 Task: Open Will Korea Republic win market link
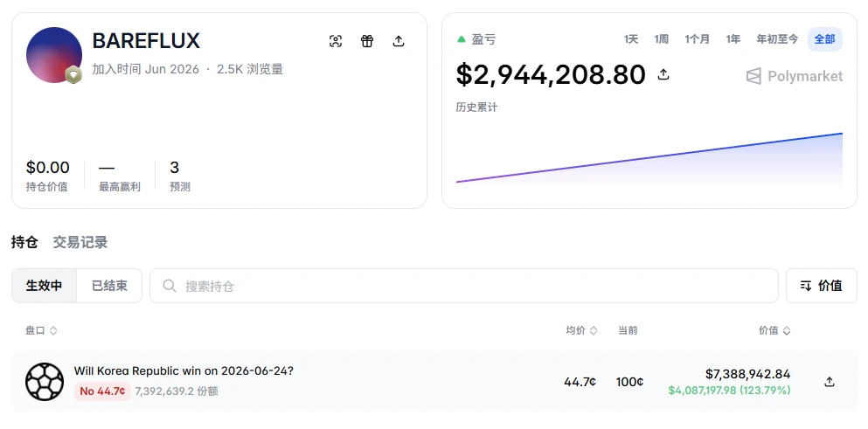(x=184, y=370)
